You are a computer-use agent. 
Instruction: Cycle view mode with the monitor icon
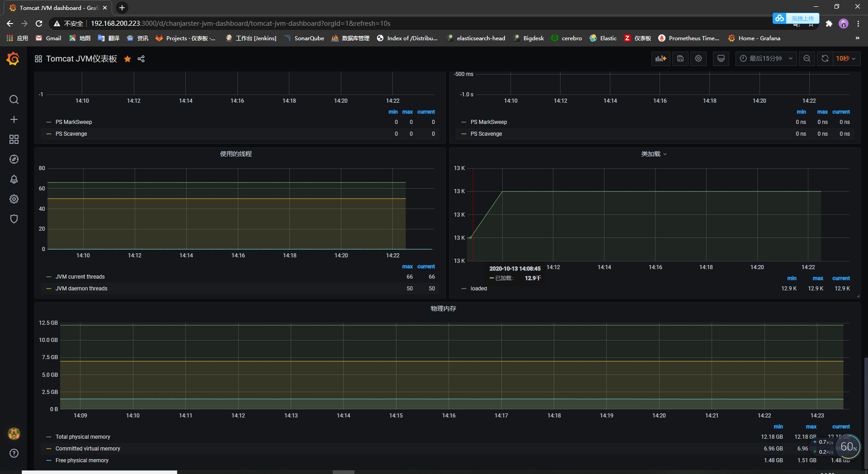[721, 59]
